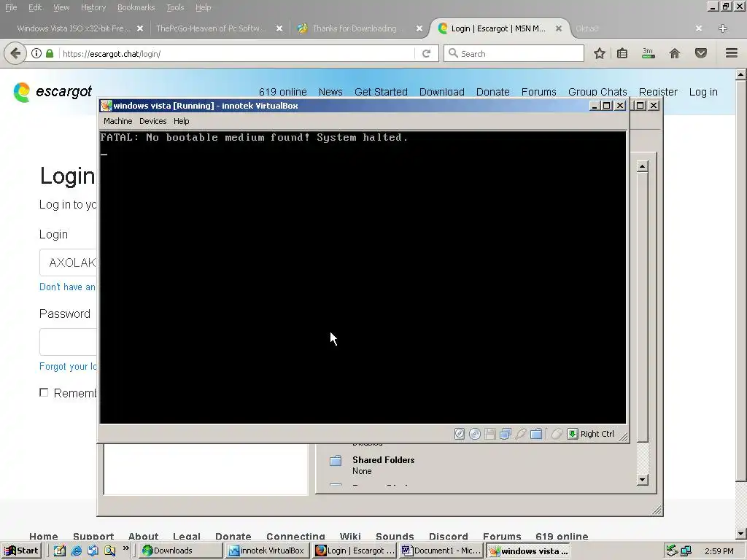Click the mouse capture indicator icon
Viewport: 747px width, 560px height.
pyautogui.click(x=557, y=434)
